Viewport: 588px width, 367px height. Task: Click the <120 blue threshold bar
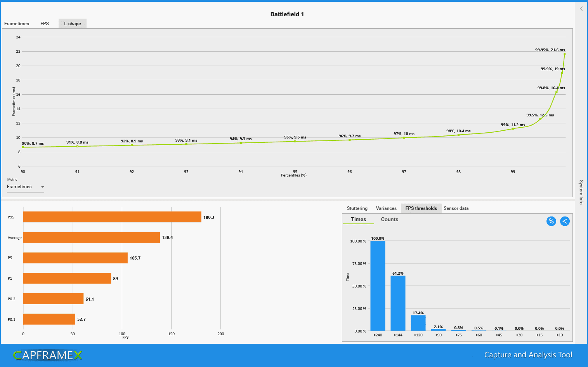coord(418,323)
